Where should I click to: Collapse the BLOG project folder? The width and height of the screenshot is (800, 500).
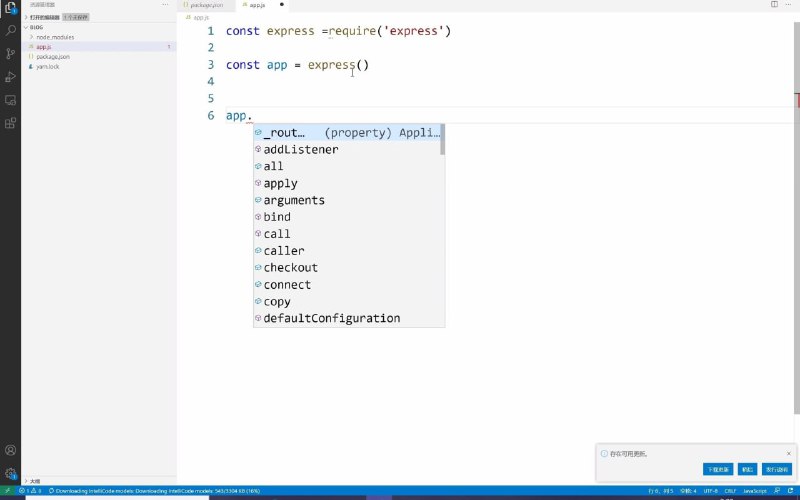(x=36, y=27)
